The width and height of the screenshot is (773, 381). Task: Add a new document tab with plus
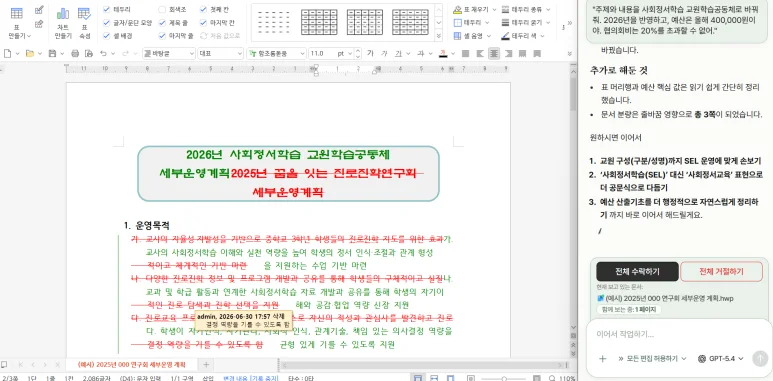tap(206, 365)
